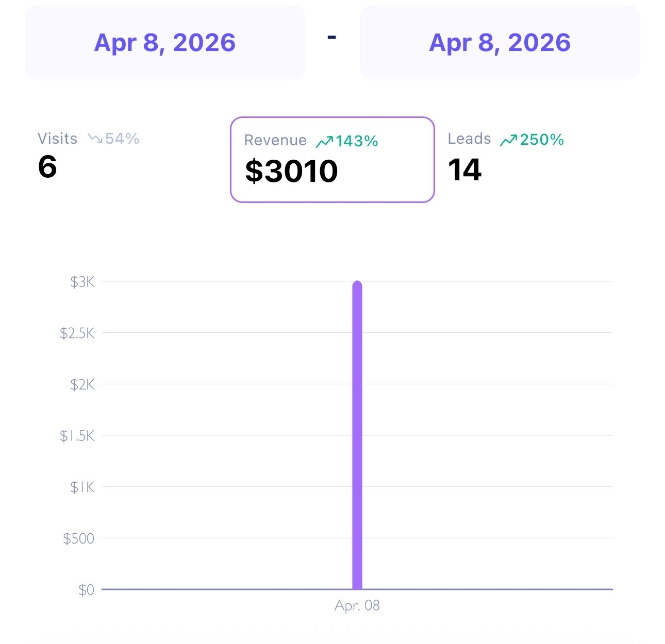Click the $3K y-axis label
Viewport: 665px width, 644px height.
82,282
